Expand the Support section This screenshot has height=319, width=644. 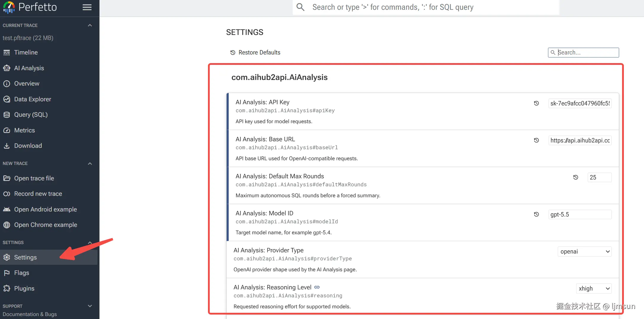[90, 306]
